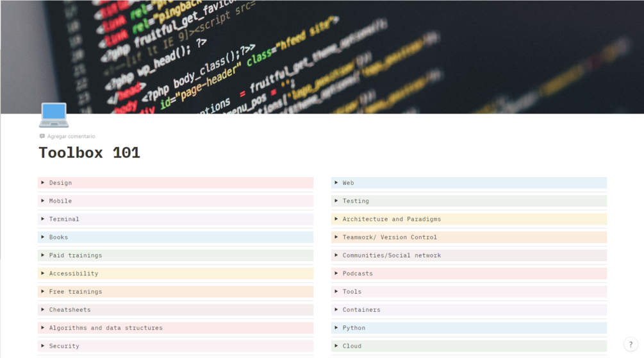This screenshot has width=644, height=358.
Task: Expand Teamwork/ Version Control toggle arrow
Action: point(336,237)
